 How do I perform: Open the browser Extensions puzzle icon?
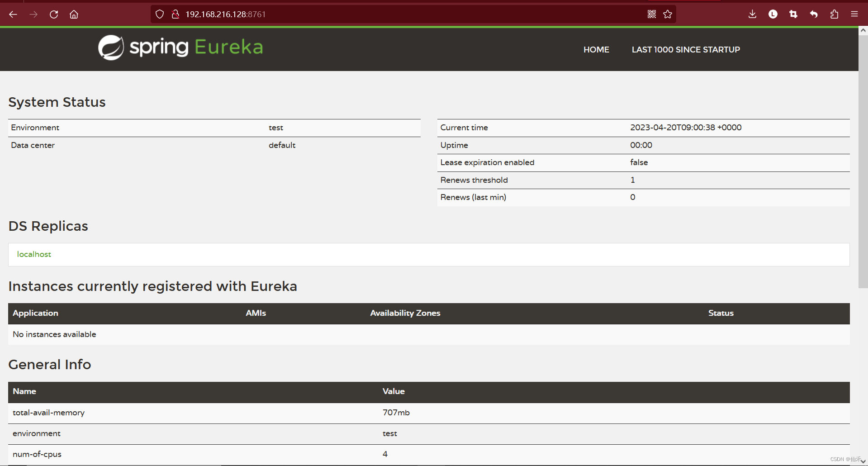point(834,14)
